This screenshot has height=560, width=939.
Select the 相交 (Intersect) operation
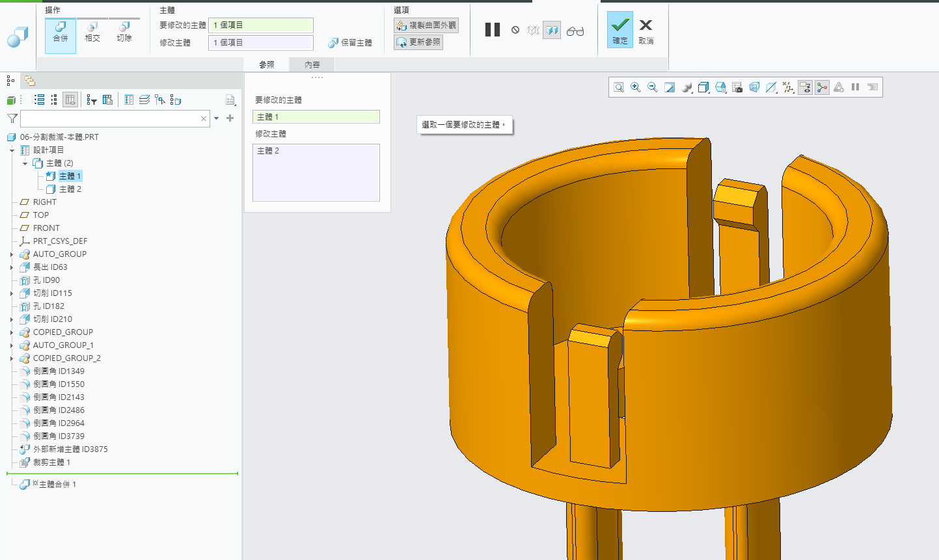tap(92, 33)
